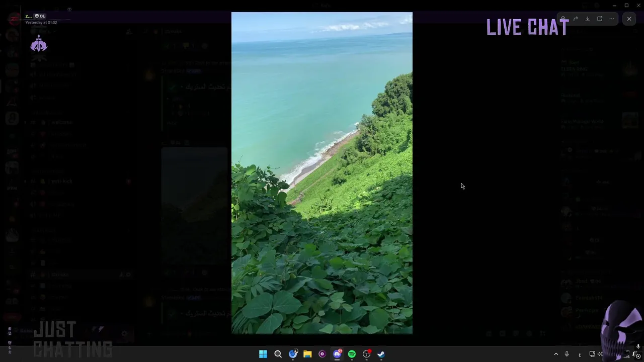Open the three-dots more options menu
Image resolution: width=644 pixels, height=362 pixels.
coord(612,19)
